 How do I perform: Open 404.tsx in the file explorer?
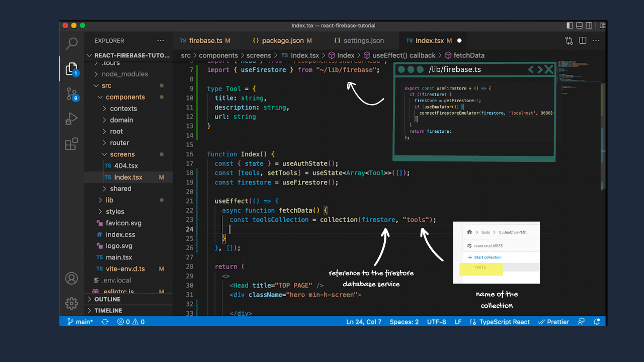pos(126,166)
